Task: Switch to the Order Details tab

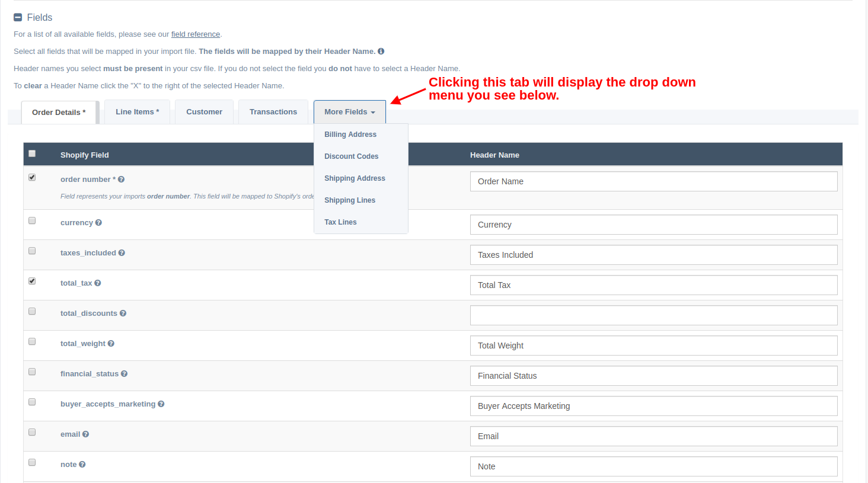Action: tap(59, 112)
